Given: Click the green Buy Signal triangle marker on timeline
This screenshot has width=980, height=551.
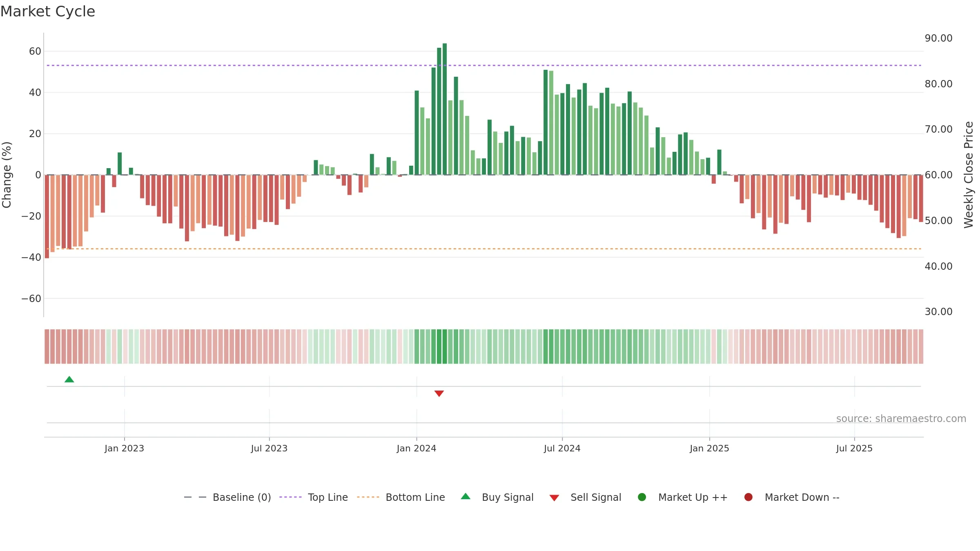Looking at the screenshot, I should click(69, 380).
